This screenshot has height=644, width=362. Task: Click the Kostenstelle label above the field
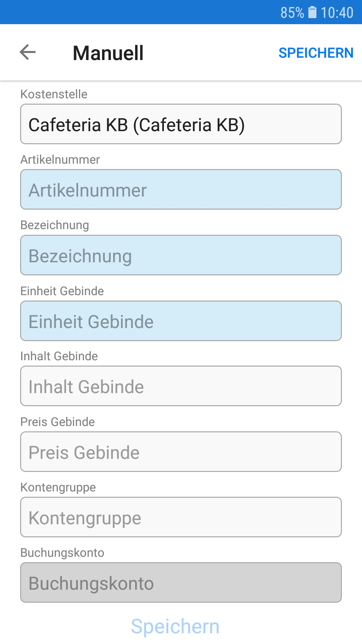tap(54, 94)
